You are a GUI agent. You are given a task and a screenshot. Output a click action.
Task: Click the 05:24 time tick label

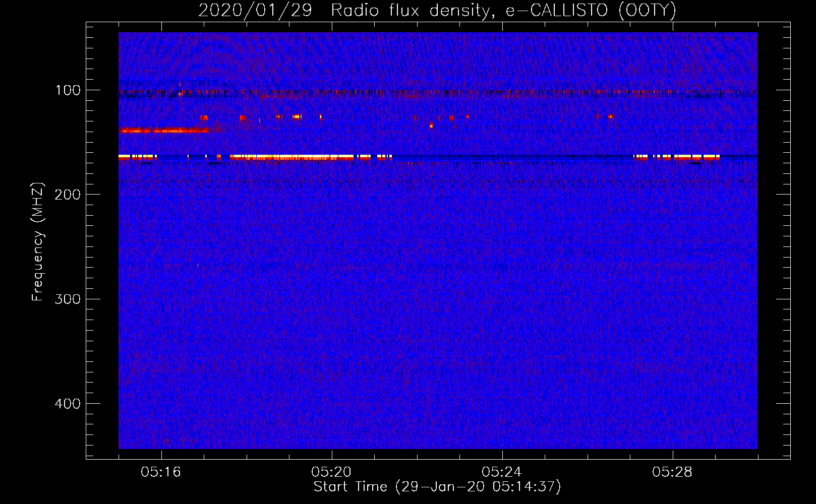click(502, 472)
